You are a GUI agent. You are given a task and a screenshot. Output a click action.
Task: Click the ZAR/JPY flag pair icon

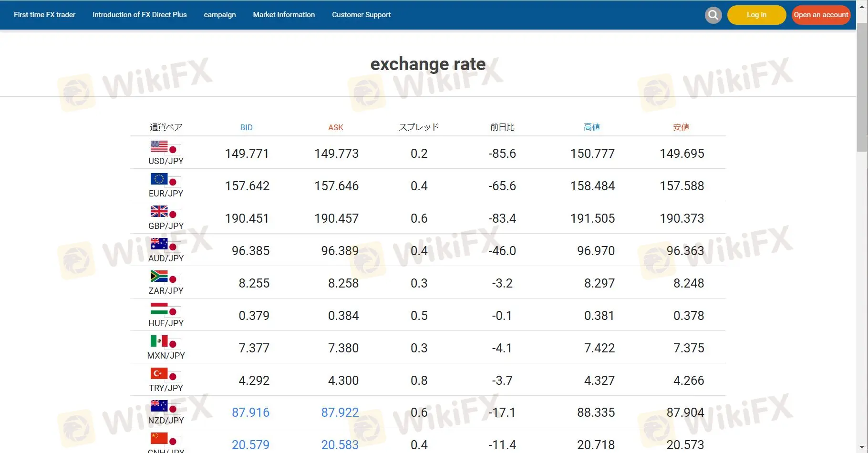(x=165, y=277)
